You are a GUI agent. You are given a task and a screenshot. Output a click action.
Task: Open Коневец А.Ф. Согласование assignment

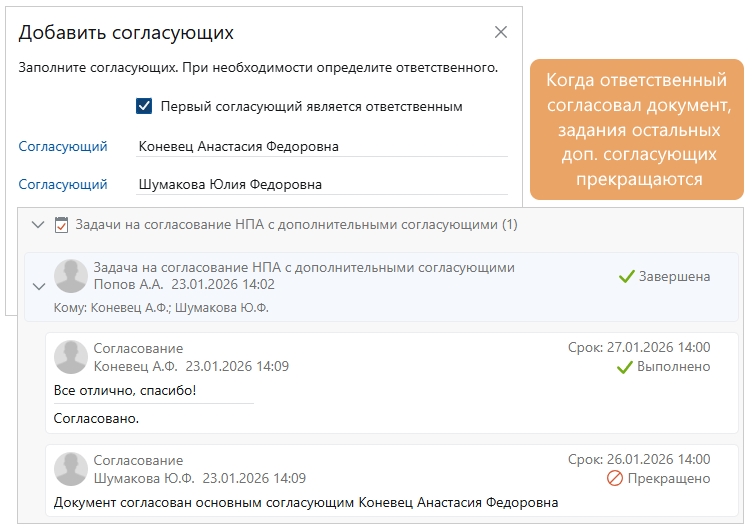[138, 348]
